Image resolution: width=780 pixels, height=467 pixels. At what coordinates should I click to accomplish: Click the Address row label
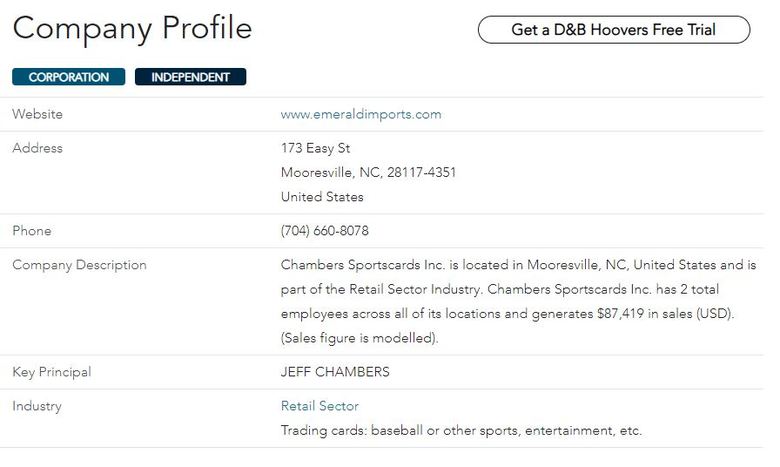pyautogui.click(x=37, y=148)
